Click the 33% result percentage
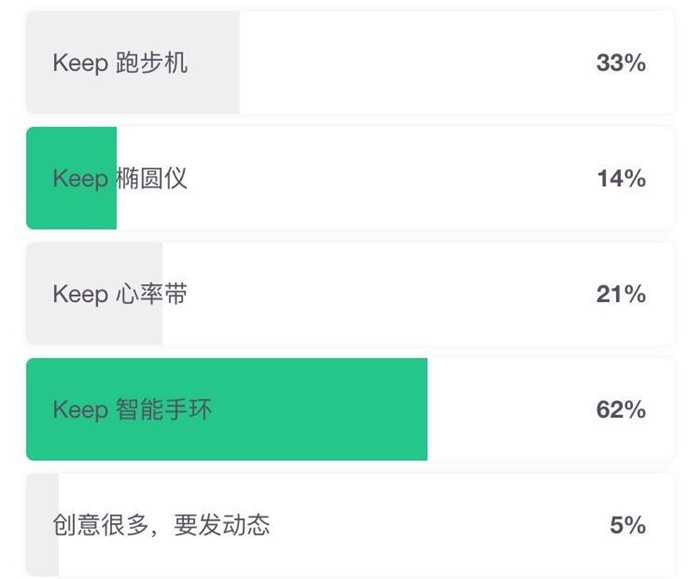 pyautogui.click(x=621, y=62)
